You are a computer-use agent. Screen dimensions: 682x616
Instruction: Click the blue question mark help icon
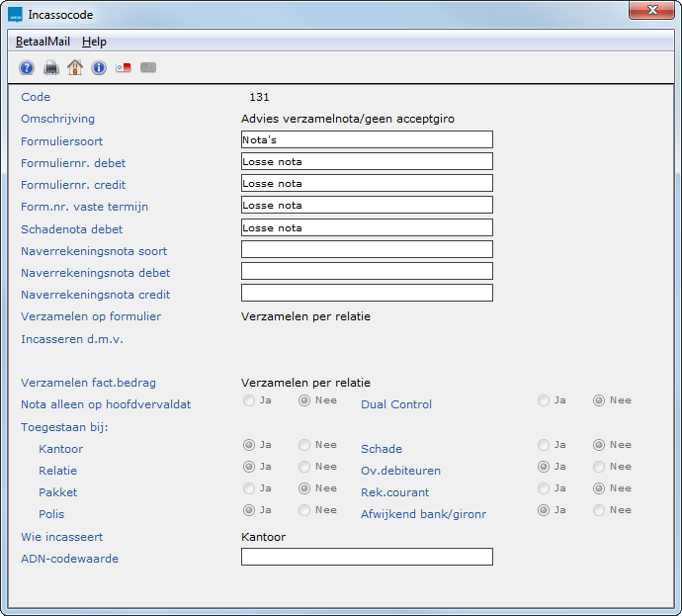point(27,68)
